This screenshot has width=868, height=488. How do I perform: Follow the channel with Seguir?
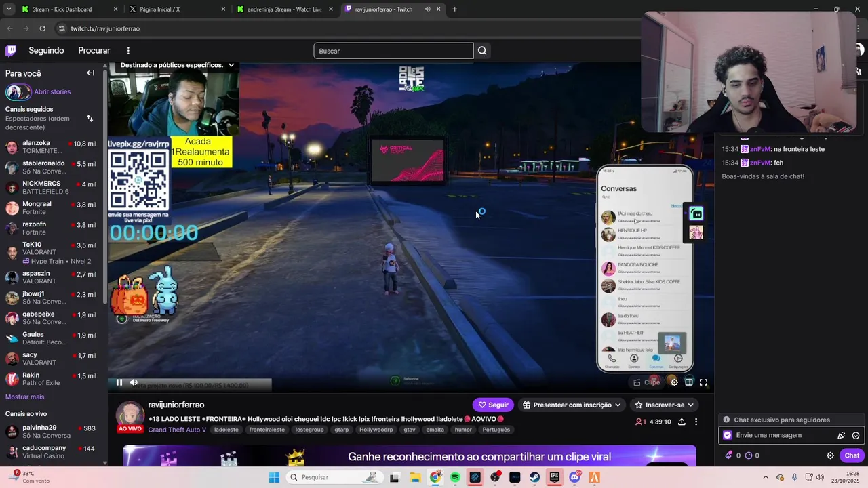tap(493, 405)
